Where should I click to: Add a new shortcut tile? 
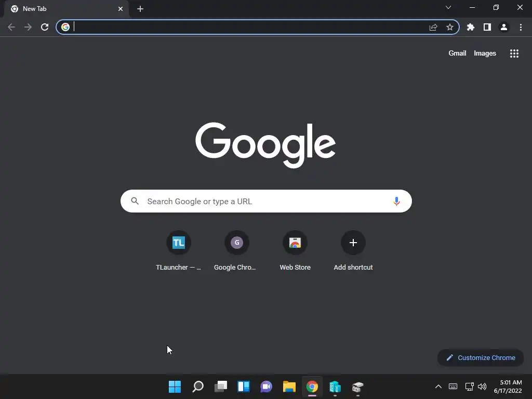click(353, 251)
